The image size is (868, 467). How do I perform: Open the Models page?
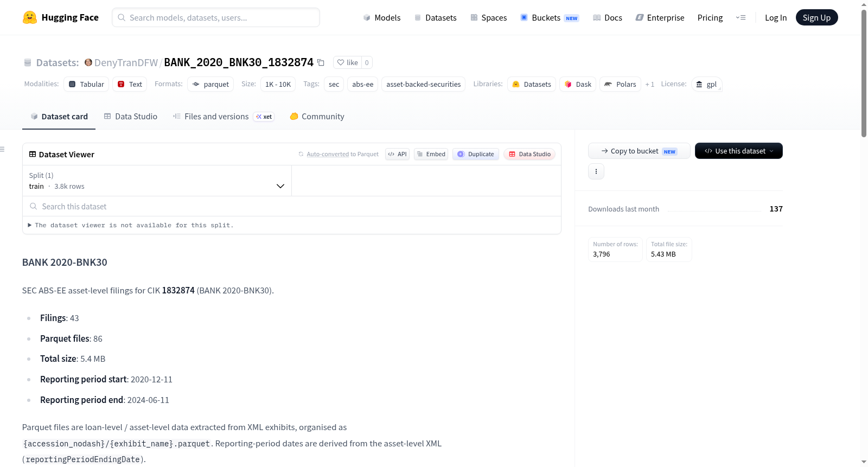point(382,17)
